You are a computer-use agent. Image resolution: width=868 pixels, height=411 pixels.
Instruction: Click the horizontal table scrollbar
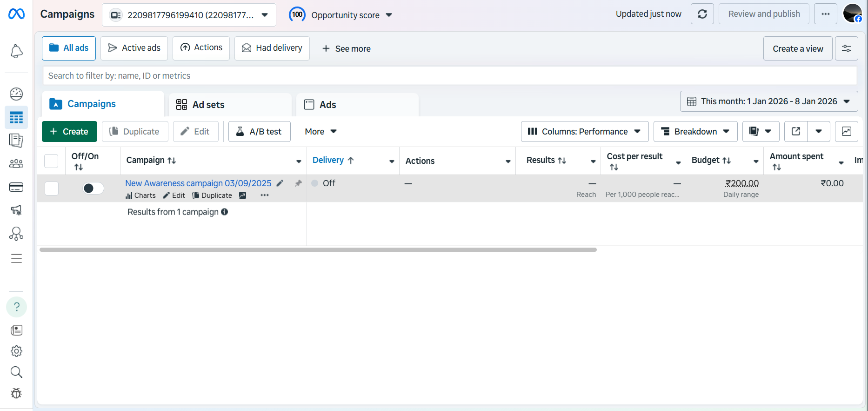(x=318, y=250)
